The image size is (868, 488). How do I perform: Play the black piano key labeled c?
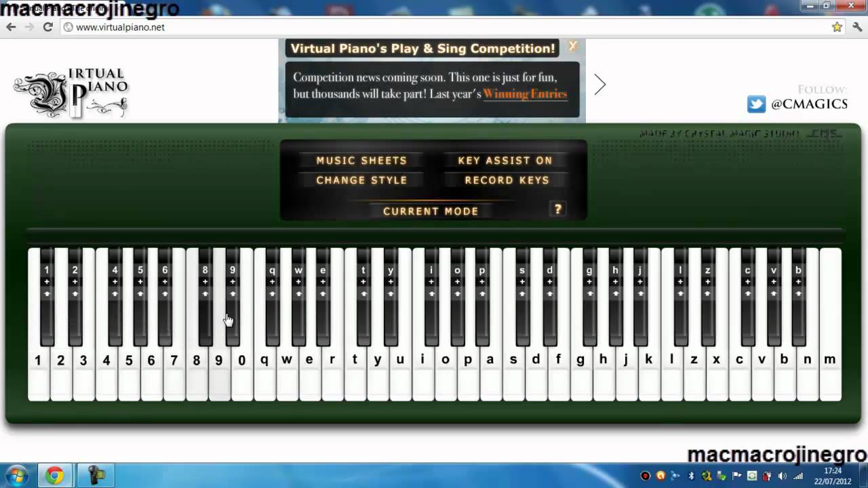point(747,297)
